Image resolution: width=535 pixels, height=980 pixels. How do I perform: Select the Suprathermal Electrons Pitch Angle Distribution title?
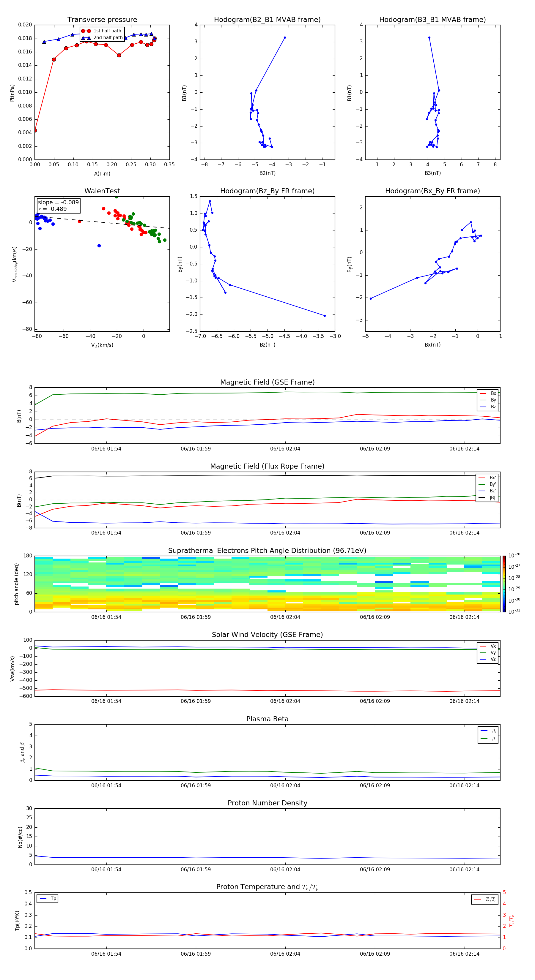tap(267, 551)
